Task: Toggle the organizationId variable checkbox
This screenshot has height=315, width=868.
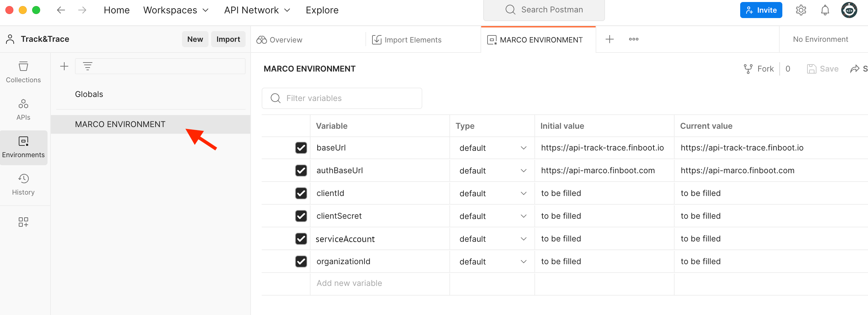Action: click(x=301, y=261)
